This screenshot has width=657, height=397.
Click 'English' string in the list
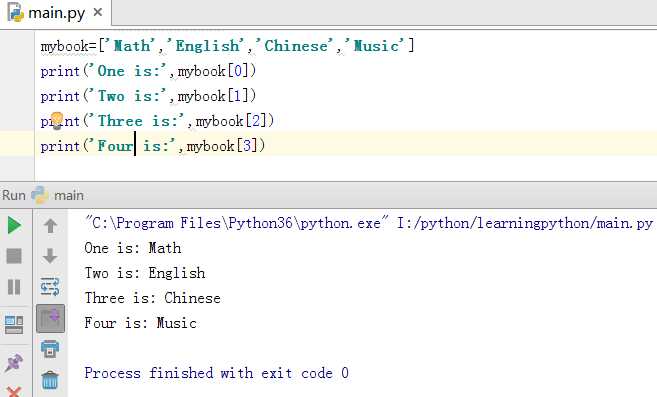tap(205, 46)
